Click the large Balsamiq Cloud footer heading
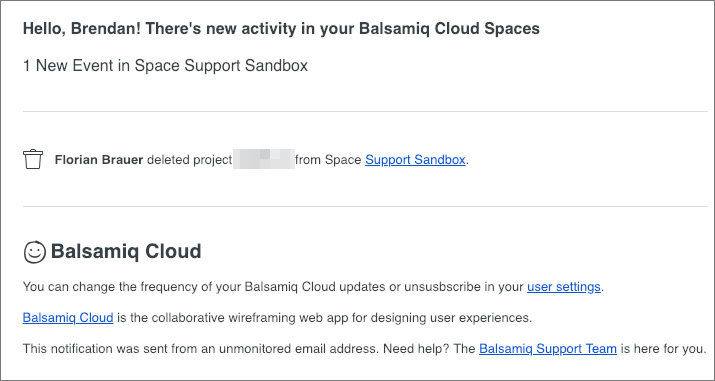 pyautogui.click(x=126, y=252)
